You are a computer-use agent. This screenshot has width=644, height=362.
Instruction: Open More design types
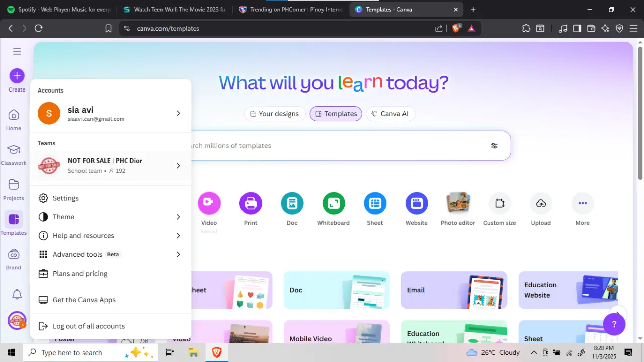pos(583,203)
